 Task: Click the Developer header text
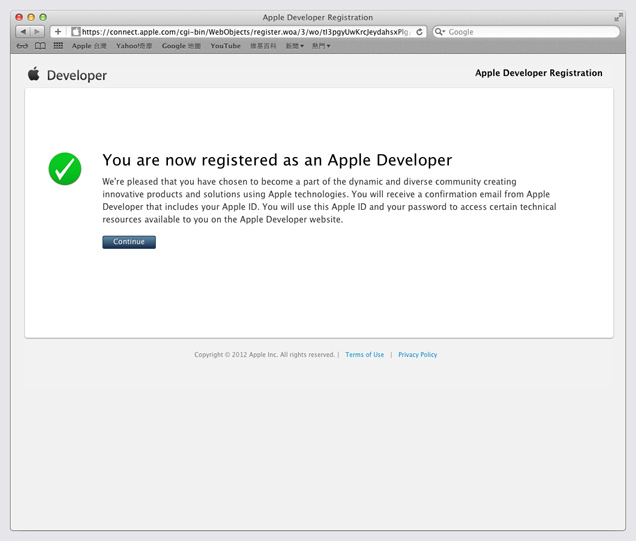[x=77, y=75]
